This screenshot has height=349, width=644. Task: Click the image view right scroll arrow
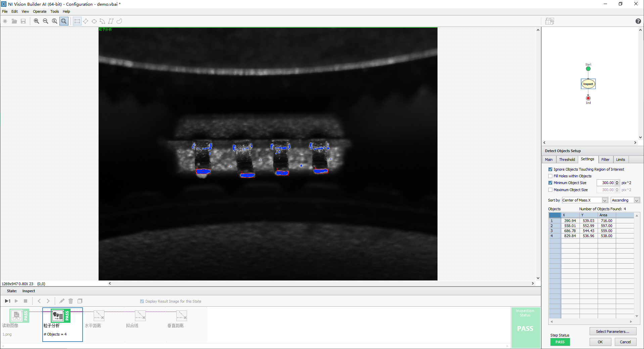click(533, 283)
